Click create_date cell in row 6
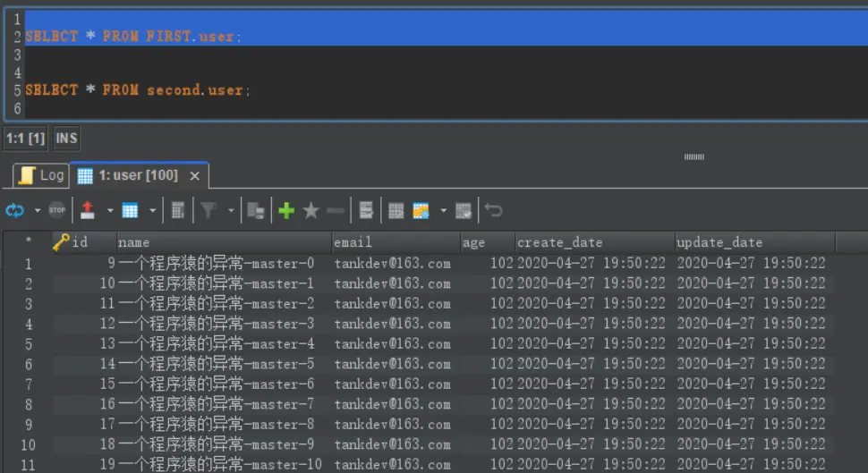868x473 pixels. point(594,364)
